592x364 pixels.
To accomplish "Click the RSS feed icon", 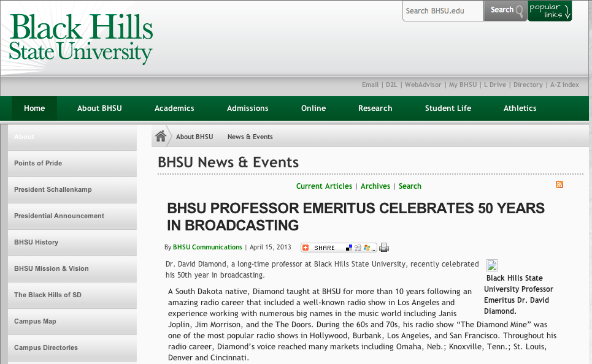I will pyautogui.click(x=559, y=184).
